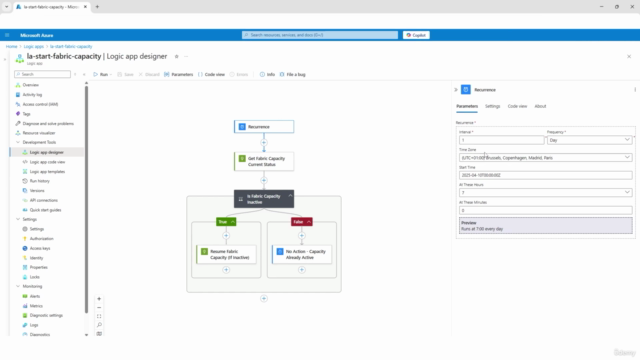The image size is (640, 360).
Task: Select Resume Fabric Capacity action node
Action: coord(226,254)
